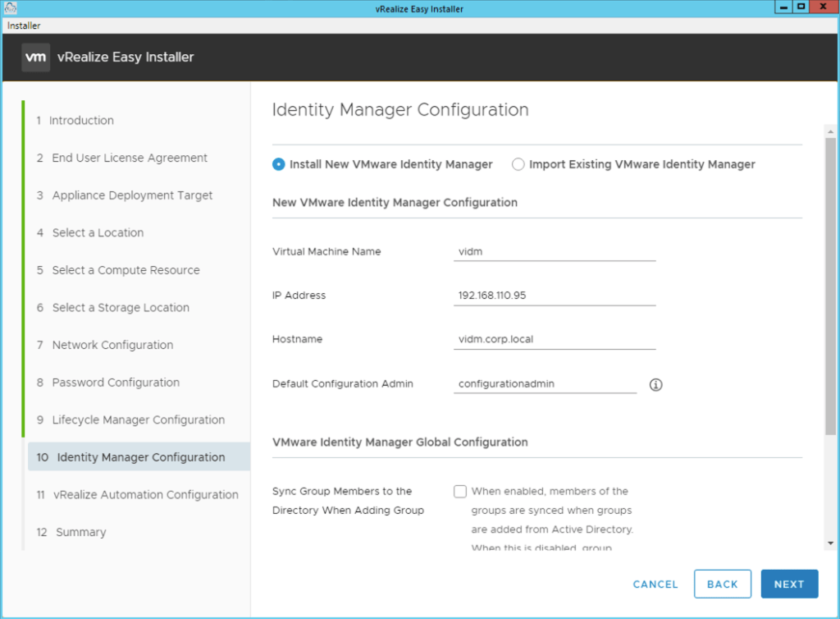Select Import Existing VMware Identity Manager option
The image size is (840, 619).
518,164
